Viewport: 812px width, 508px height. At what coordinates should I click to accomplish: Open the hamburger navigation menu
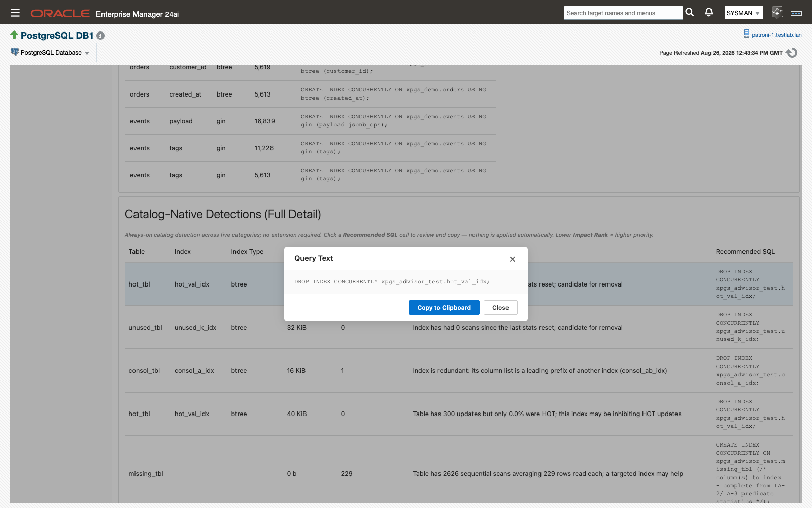15,13
